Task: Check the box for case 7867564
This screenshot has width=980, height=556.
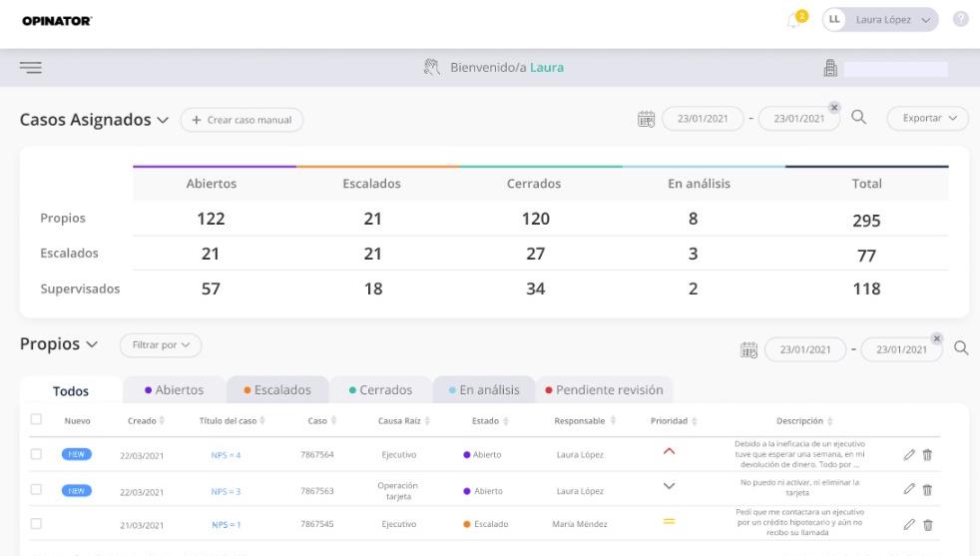Action: 36,454
